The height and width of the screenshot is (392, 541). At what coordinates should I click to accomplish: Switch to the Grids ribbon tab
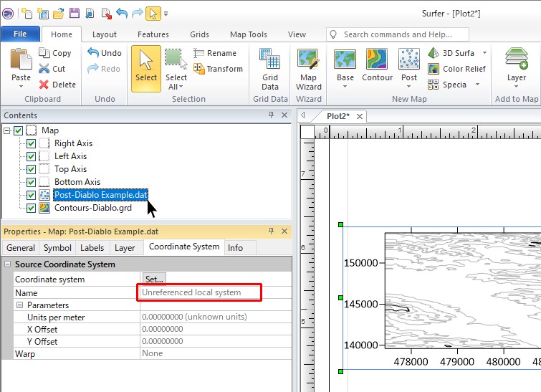click(x=199, y=34)
